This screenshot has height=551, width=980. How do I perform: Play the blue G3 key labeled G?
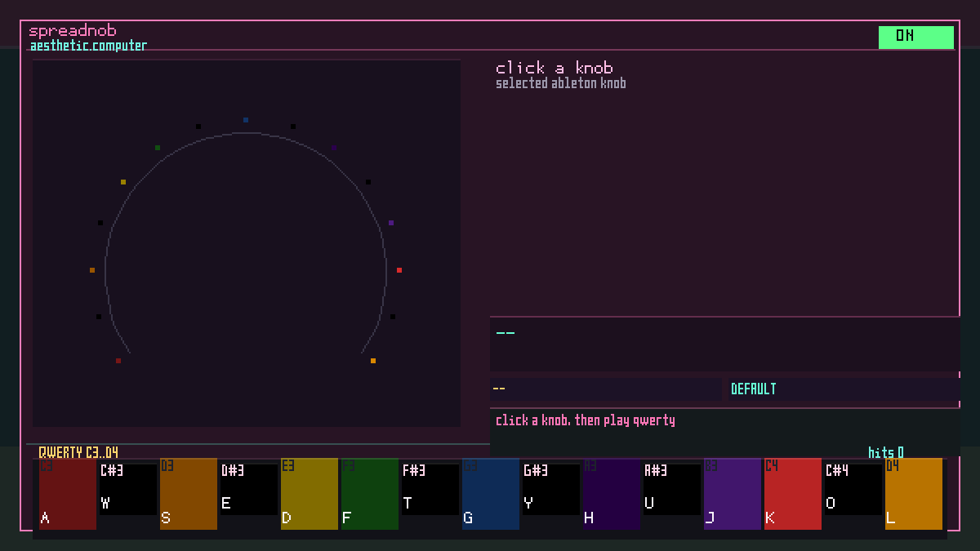tap(491, 494)
